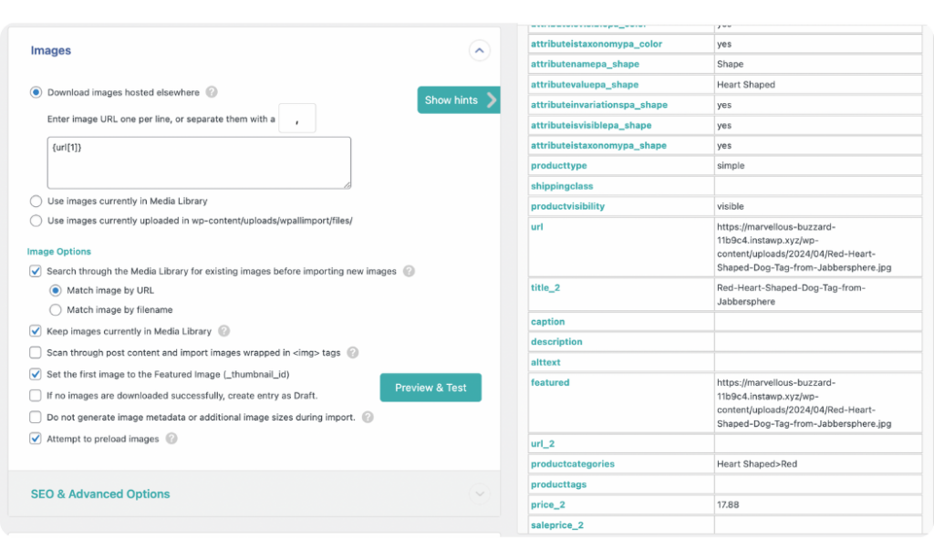Screen dimensions: 934x560
Task: Click help icon next to Scan through post content
Action: [352, 352]
